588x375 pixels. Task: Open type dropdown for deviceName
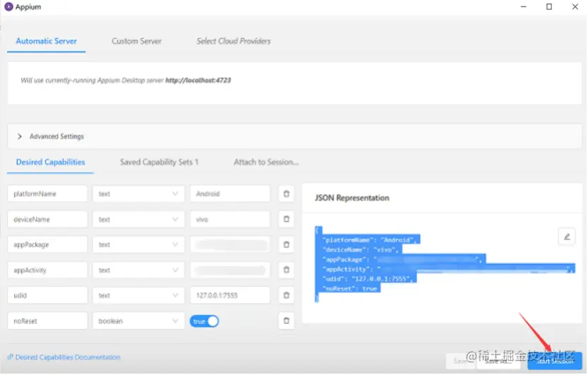(139, 219)
